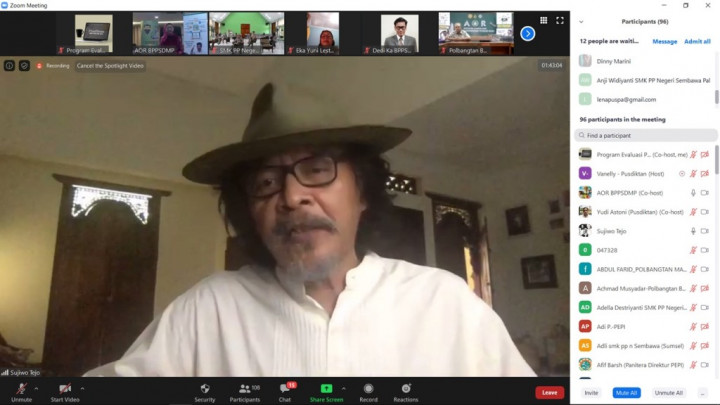This screenshot has width=720, height=405.
Task: Click the Find a participant search field
Action: click(646, 135)
